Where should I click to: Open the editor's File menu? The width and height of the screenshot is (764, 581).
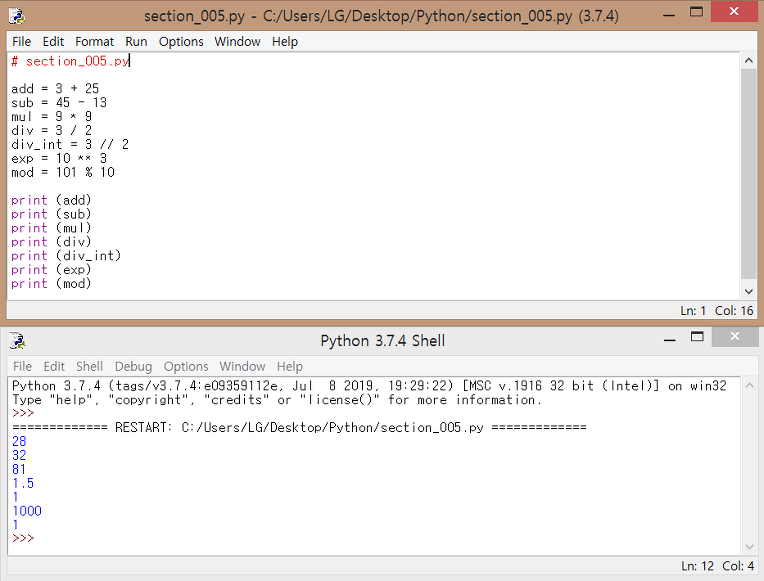[21, 41]
